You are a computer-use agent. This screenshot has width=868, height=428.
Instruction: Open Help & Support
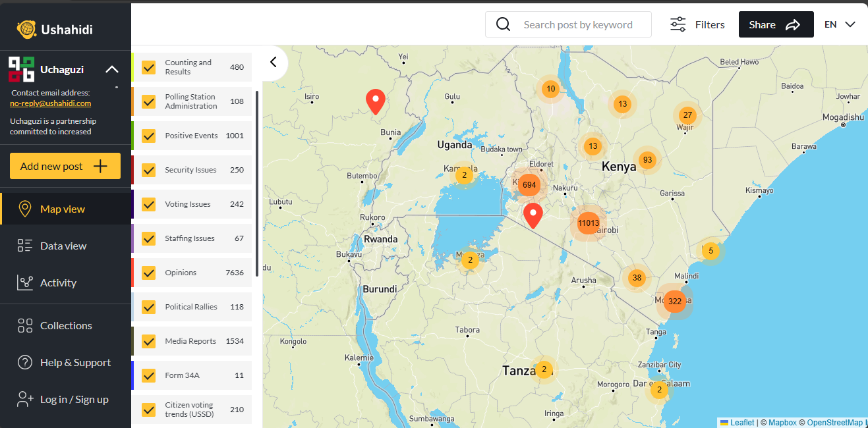(66, 362)
